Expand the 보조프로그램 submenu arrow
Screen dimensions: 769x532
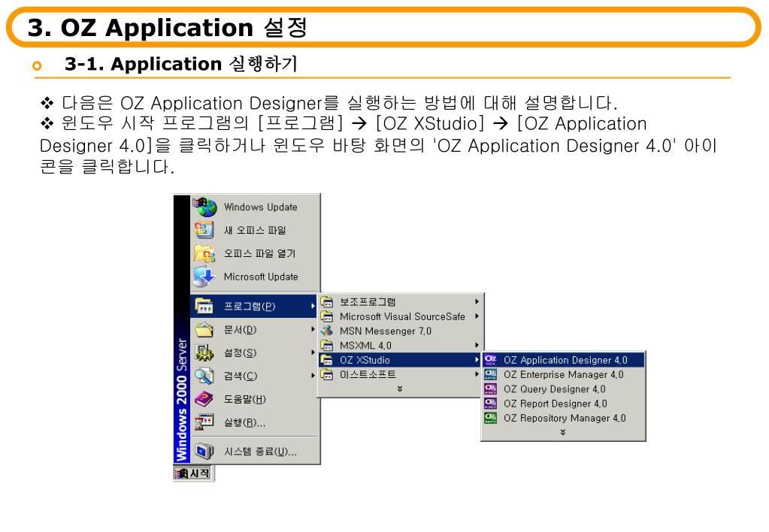(477, 301)
